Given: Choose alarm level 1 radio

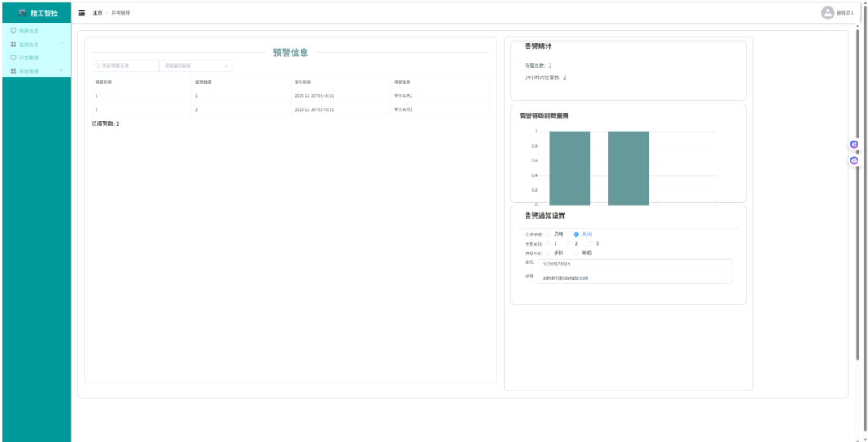Looking at the screenshot, I should (548, 244).
